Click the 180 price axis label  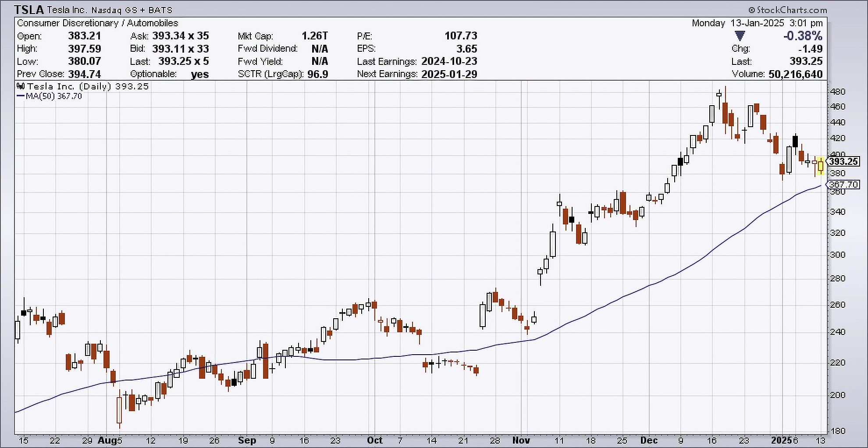click(838, 431)
